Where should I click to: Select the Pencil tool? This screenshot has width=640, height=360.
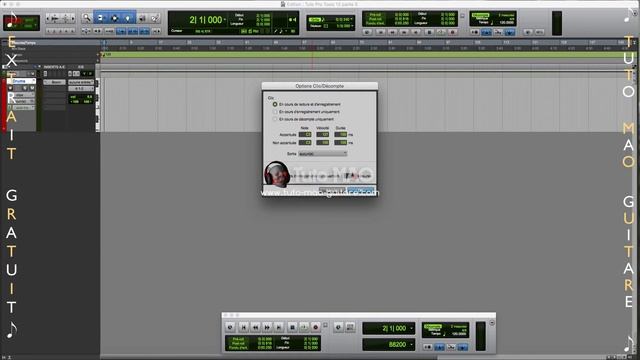click(155, 18)
